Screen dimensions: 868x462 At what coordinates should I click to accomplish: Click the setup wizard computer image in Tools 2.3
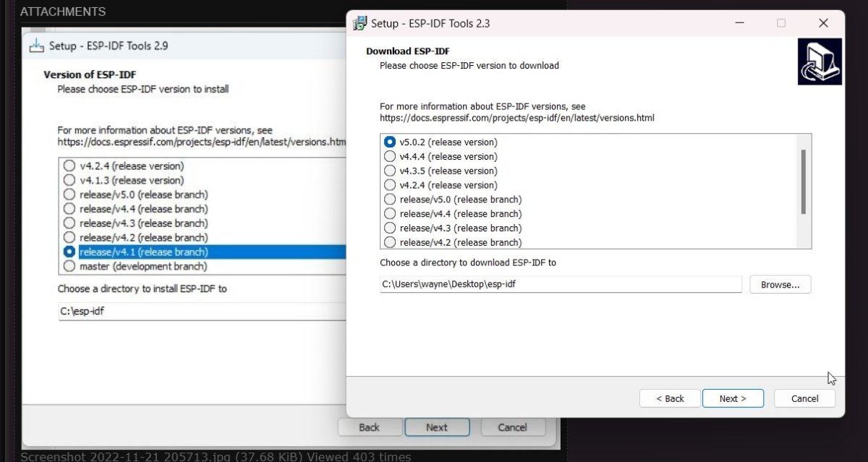pyautogui.click(x=820, y=62)
